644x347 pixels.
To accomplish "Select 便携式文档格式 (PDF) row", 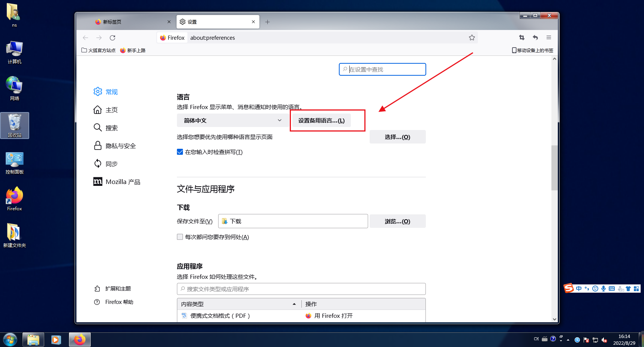I will 301,316.
